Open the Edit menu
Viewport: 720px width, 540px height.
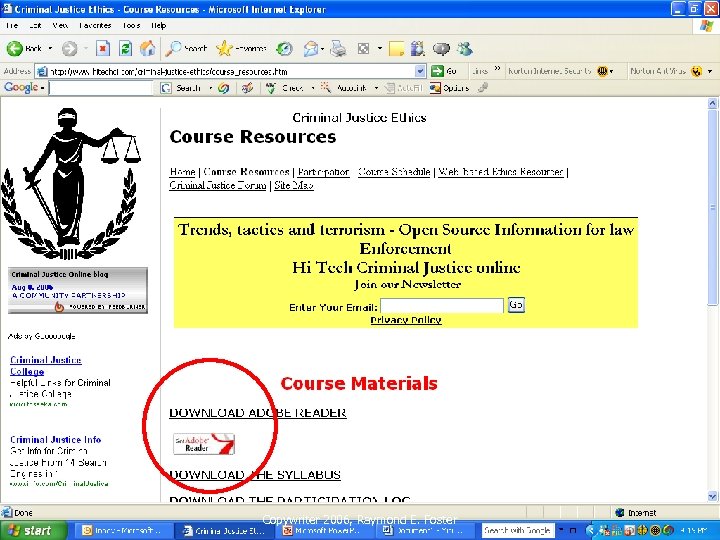[35, 26]
